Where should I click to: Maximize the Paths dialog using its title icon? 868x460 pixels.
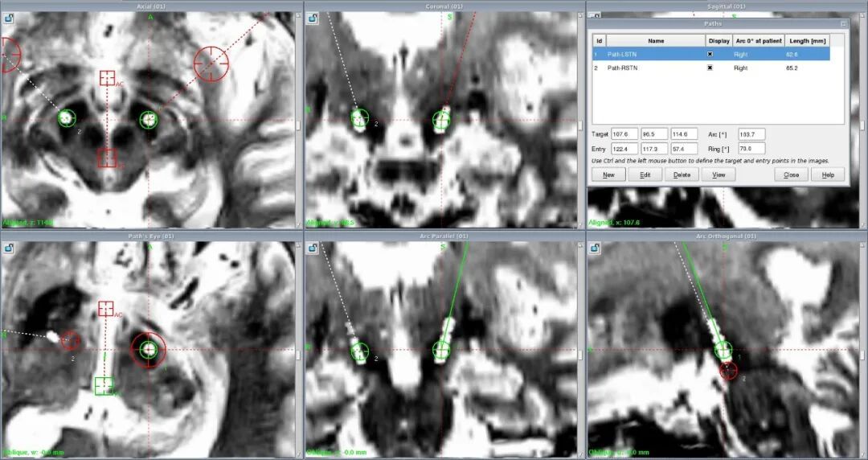844,24
